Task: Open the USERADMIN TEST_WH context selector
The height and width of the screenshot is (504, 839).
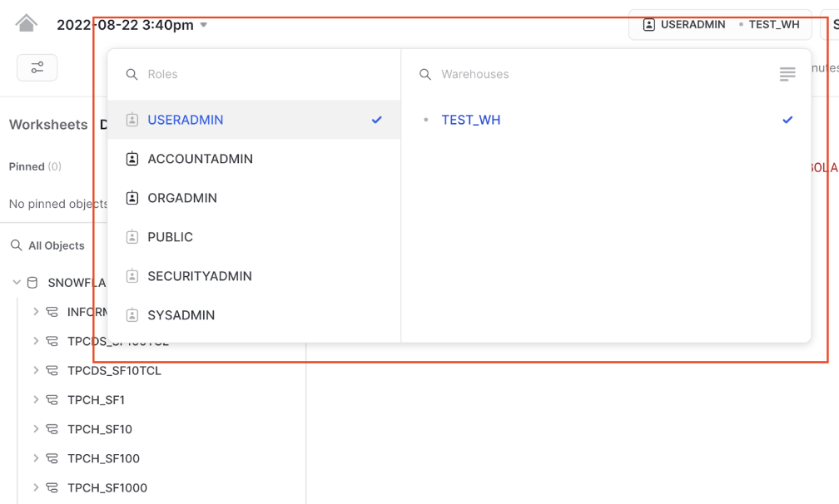Action: [x=720, y=25]
